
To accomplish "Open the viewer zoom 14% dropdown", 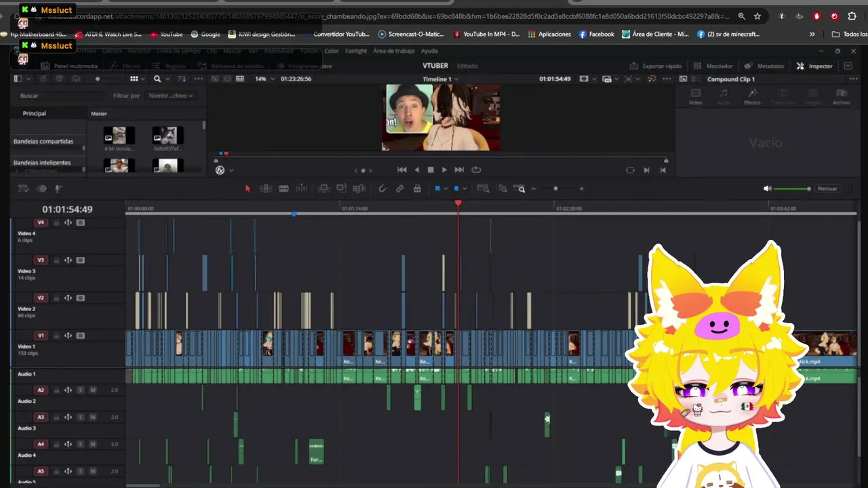I will point(264,79).
